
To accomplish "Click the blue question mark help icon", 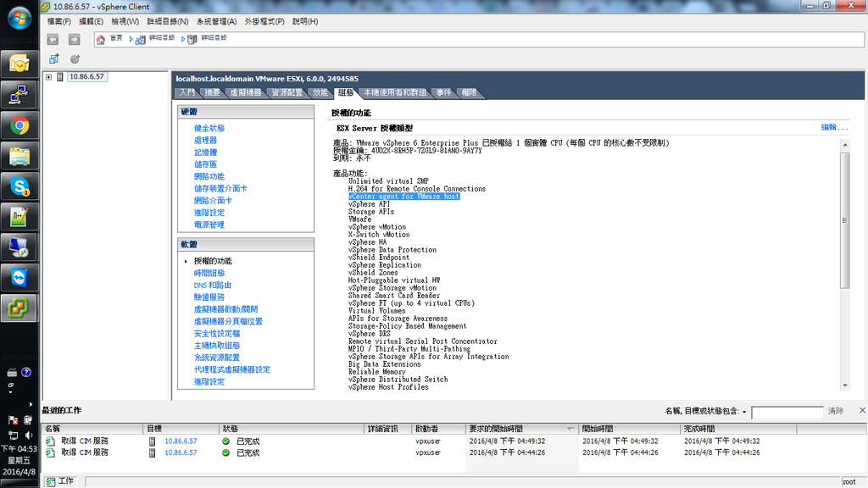I will pyautogui.click(x=26, y=373).
